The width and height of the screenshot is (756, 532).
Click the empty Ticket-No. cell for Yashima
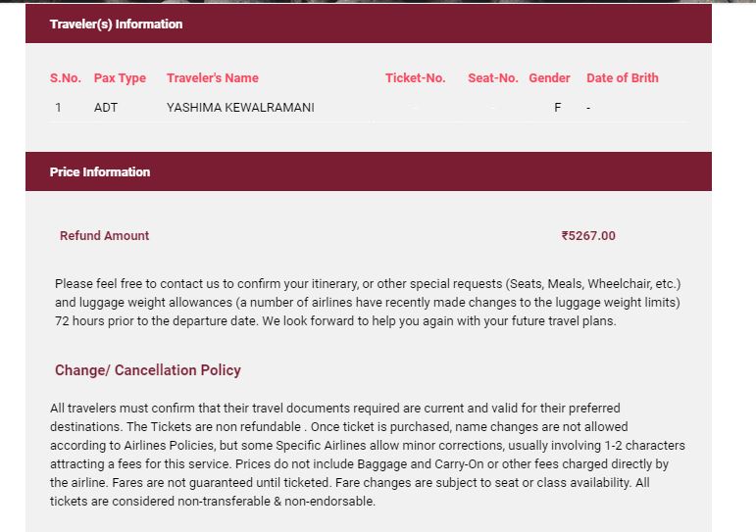(x=415, y=108)
